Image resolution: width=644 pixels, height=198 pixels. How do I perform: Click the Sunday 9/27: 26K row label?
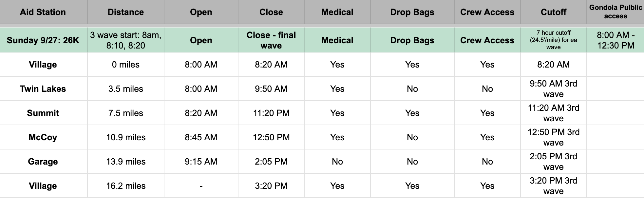[43, 40]
